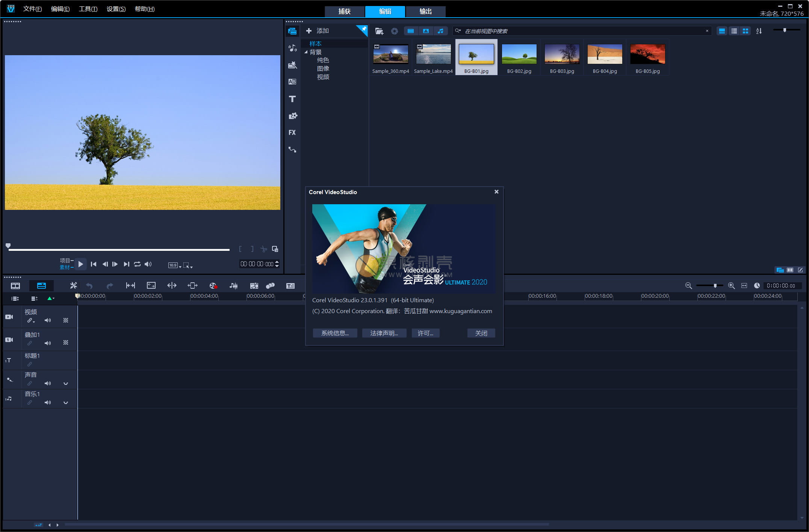Fit project in timeline window arrows icon
809x532 pixels.
coord(744,286)
